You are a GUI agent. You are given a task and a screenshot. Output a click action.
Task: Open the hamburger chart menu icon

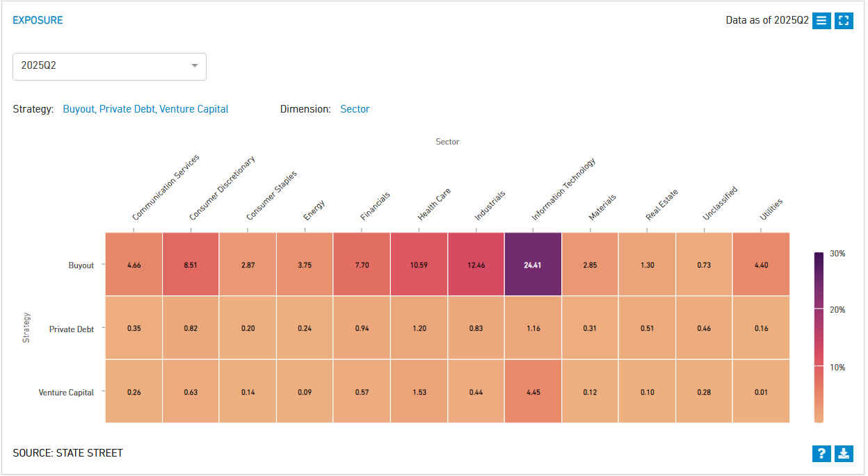pos(821,20)
